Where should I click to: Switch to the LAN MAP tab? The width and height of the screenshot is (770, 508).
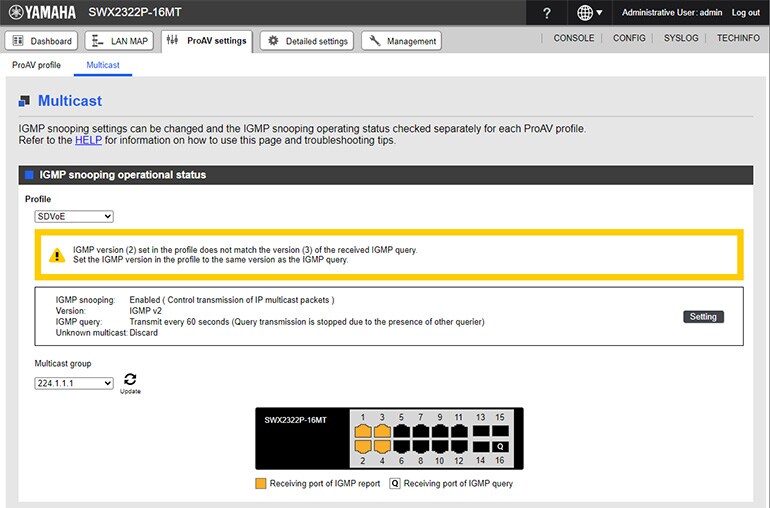coord(118,41)
